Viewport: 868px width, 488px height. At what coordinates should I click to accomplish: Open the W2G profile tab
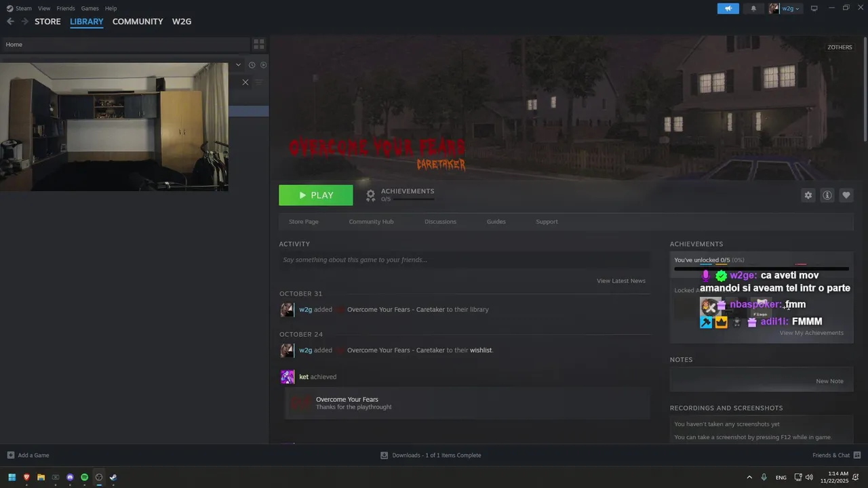tap(182, 22)
